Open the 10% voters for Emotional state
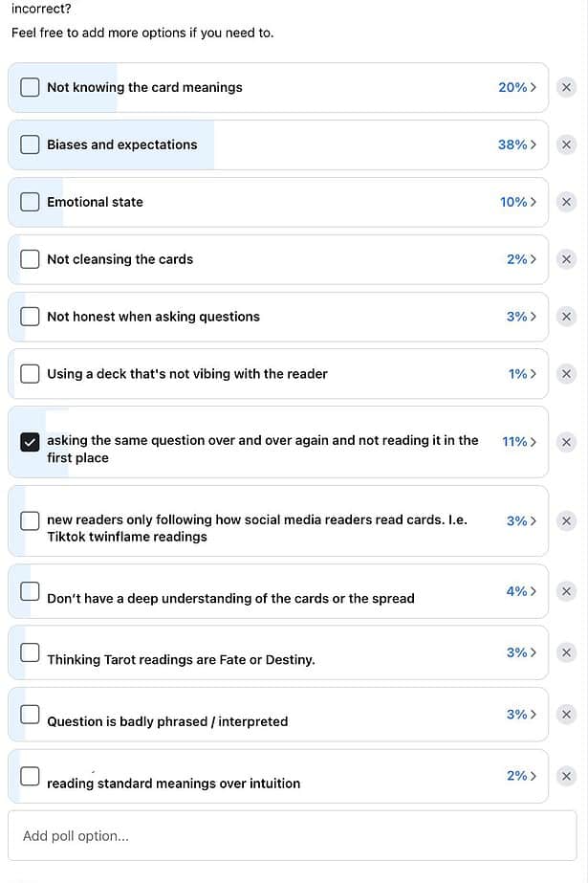Image resolution: width=588 pixels, height=883 pixels. coord(517,202)
